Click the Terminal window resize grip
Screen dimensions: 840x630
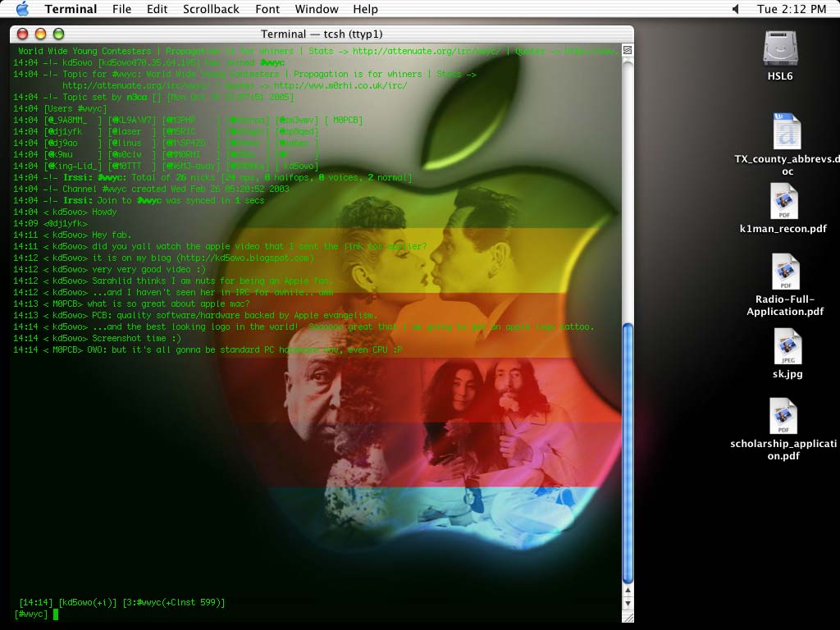pos(628,617)
